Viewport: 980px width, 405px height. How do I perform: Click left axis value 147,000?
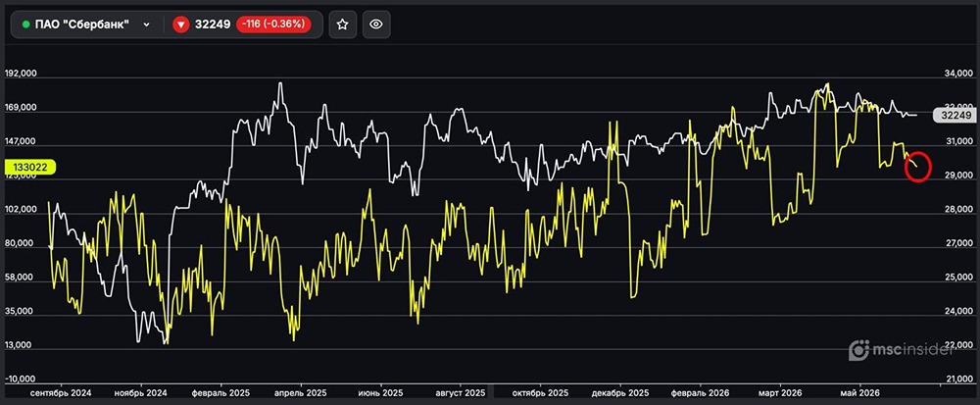tap(21, 142)
